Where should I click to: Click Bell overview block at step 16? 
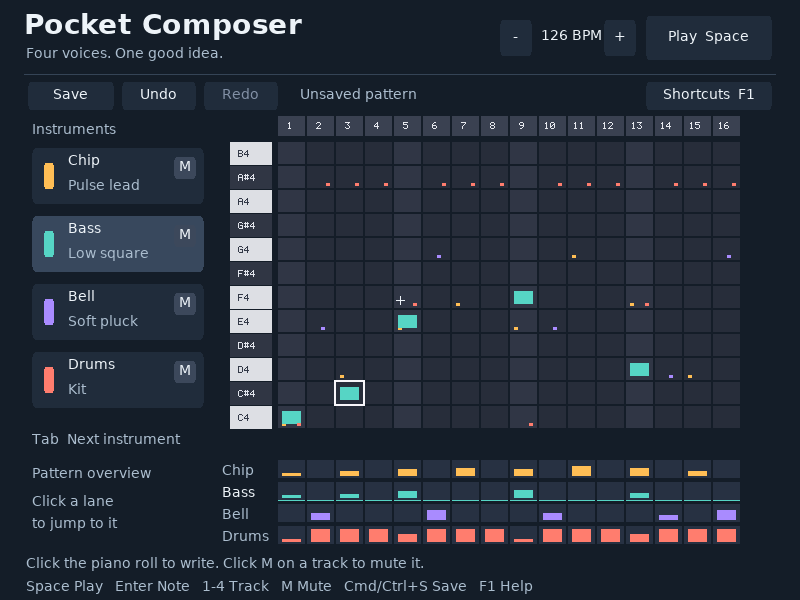(726, 515)
